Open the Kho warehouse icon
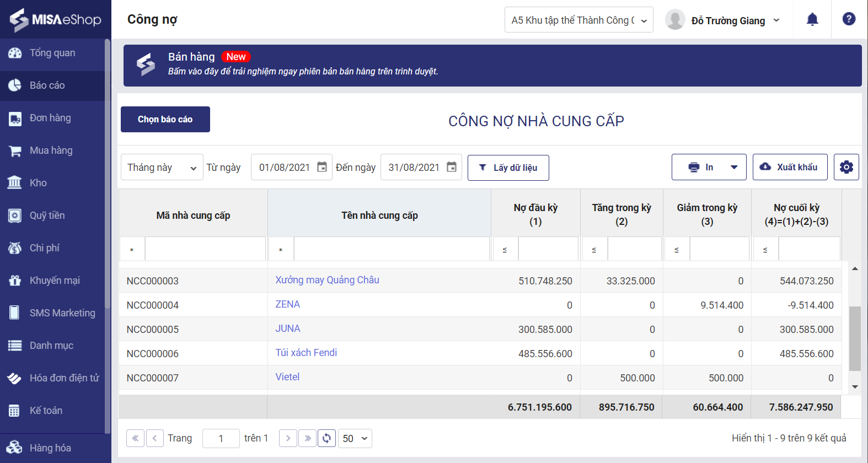 15,183
